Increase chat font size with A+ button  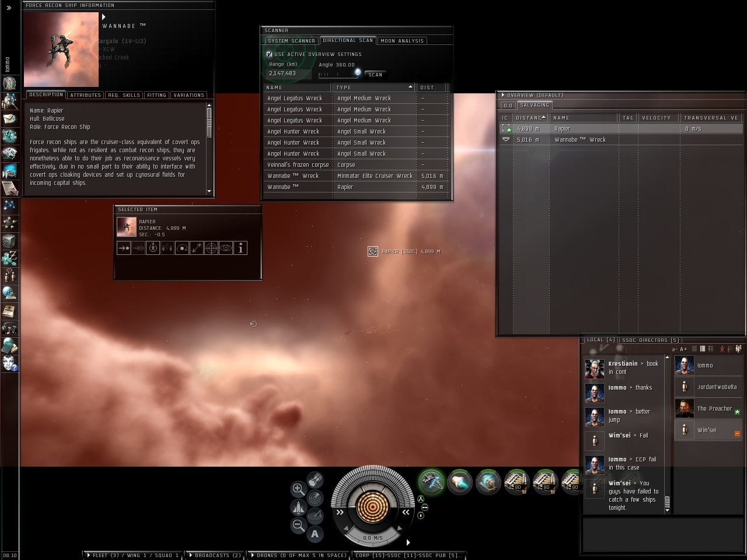683,349
